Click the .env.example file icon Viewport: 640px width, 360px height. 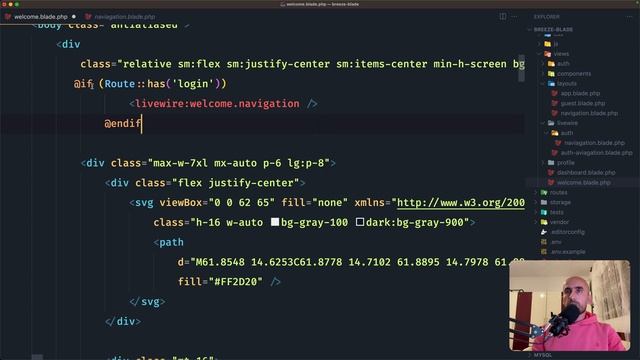tap(544, 252)
